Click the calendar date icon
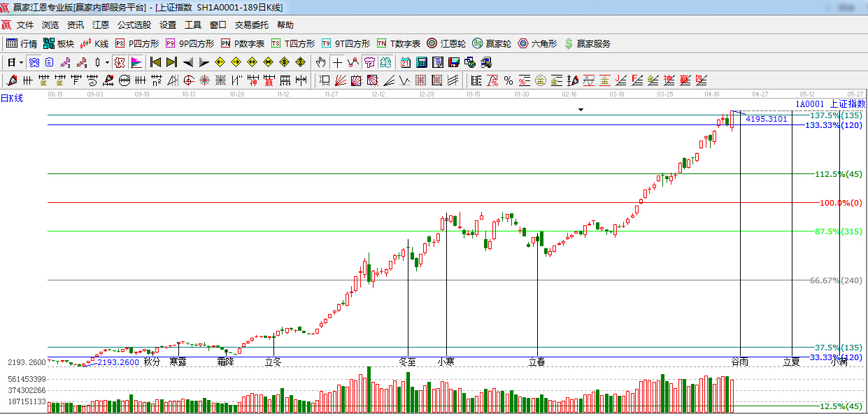 pyautogui.click(x=406, y=62)
